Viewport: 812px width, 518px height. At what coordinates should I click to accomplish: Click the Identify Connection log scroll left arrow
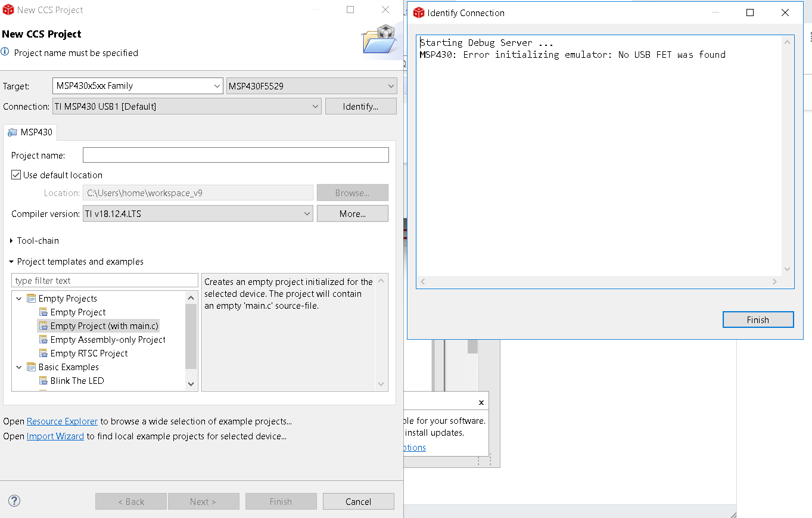pos(423,281)
